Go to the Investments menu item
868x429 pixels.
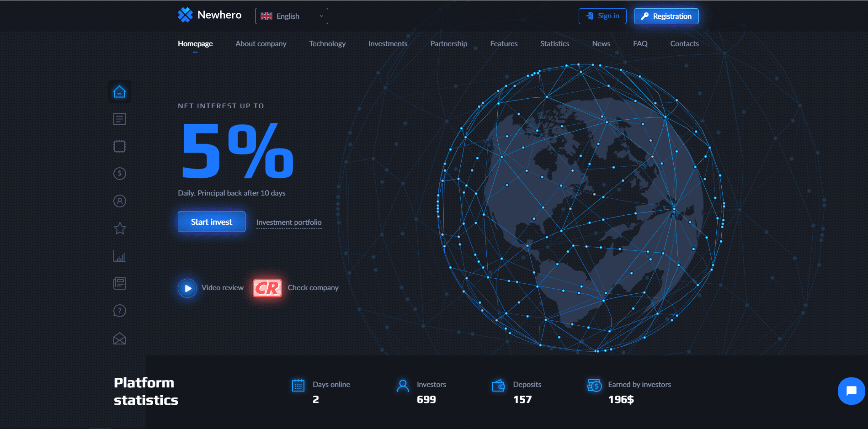(x=388, y=43)
